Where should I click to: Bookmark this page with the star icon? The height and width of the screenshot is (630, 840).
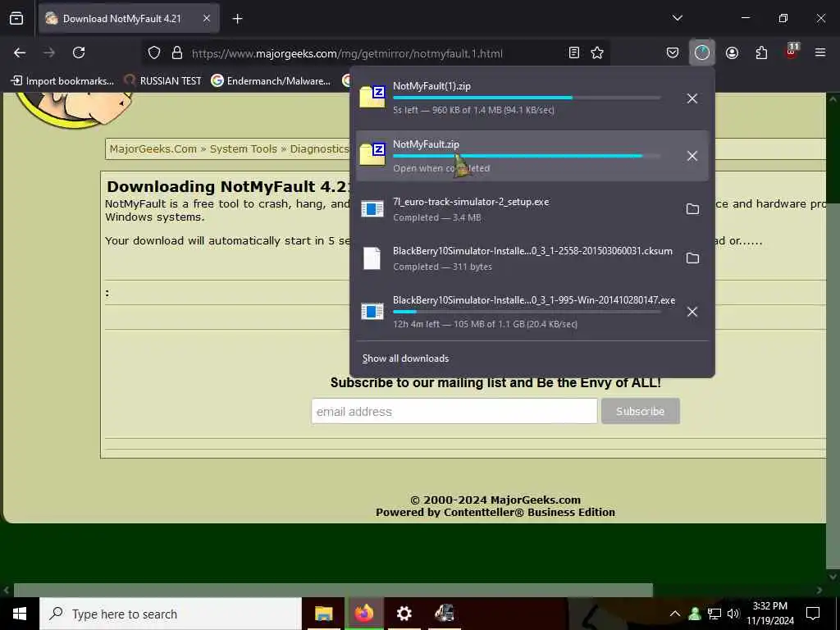[x=597, y=52]
